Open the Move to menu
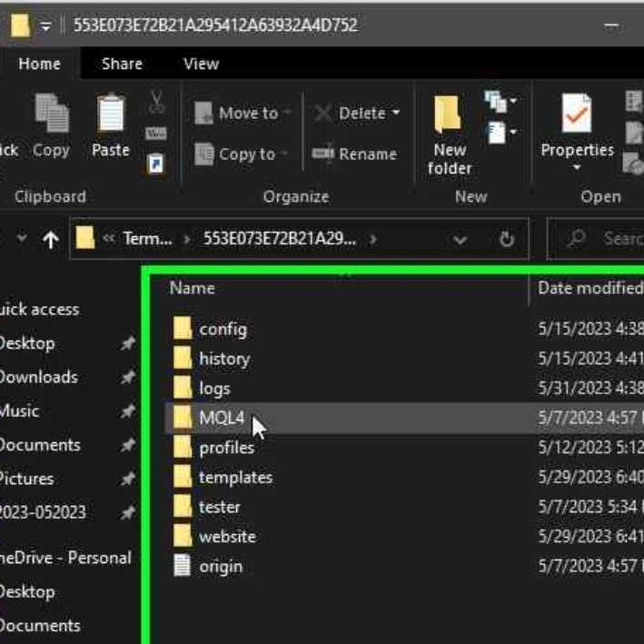Image resolution: width=644 pixels, height=644 pixels. coord(243,114)
